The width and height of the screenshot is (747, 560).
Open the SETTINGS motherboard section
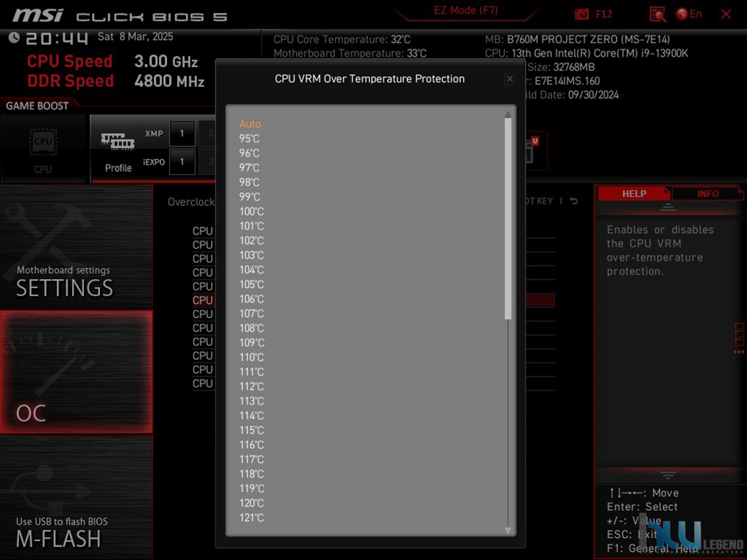(x=77, y=247)
